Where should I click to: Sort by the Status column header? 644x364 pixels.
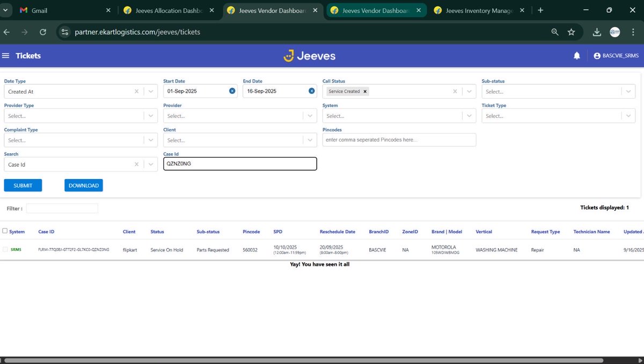point(157,232)
